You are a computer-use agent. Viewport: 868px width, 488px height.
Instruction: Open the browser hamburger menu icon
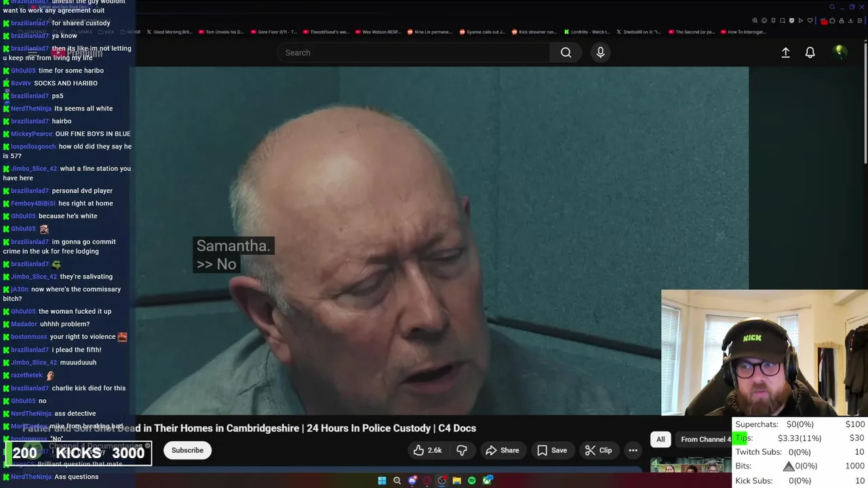coord(860,20)
